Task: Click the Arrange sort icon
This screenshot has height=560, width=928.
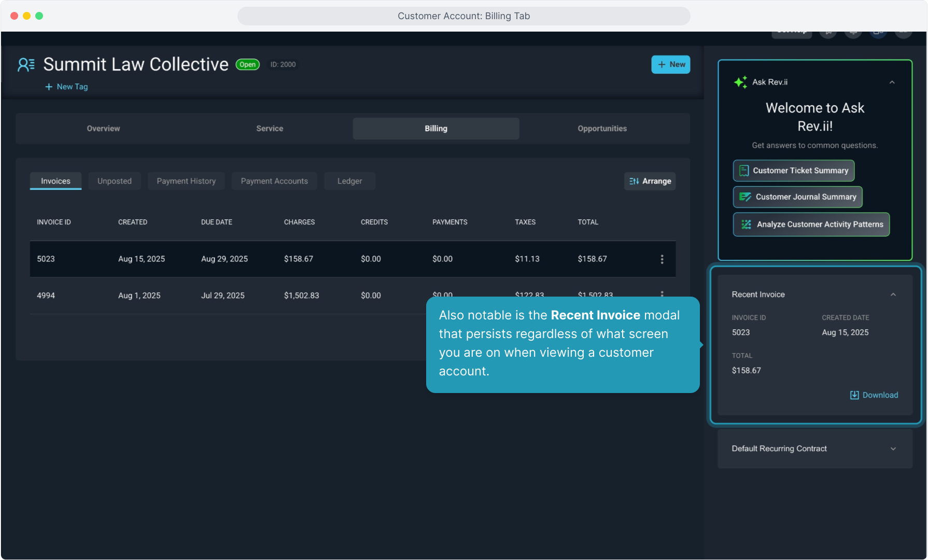Action: (x=634, y=181)
